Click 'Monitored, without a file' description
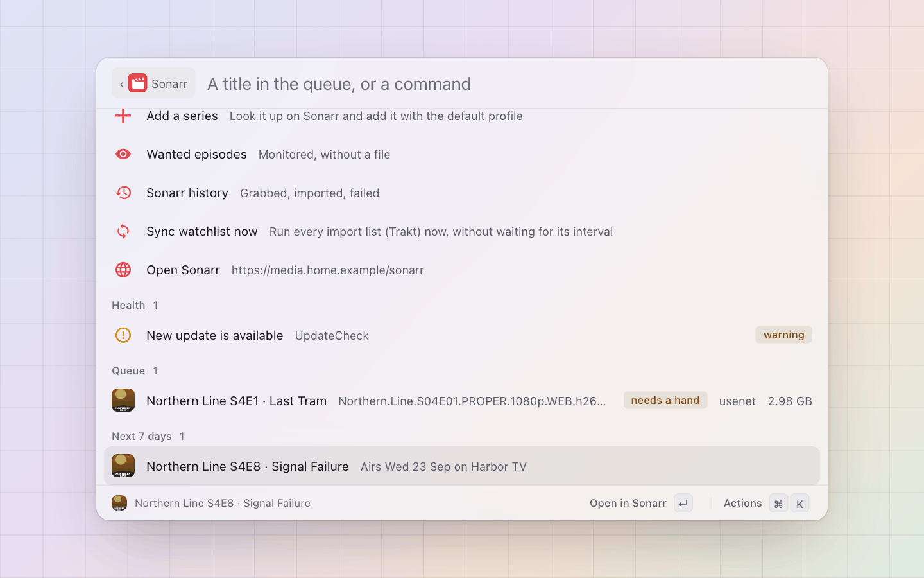Image resolution: width=924 pixels, height=578 pixels. tap(324, 155)
